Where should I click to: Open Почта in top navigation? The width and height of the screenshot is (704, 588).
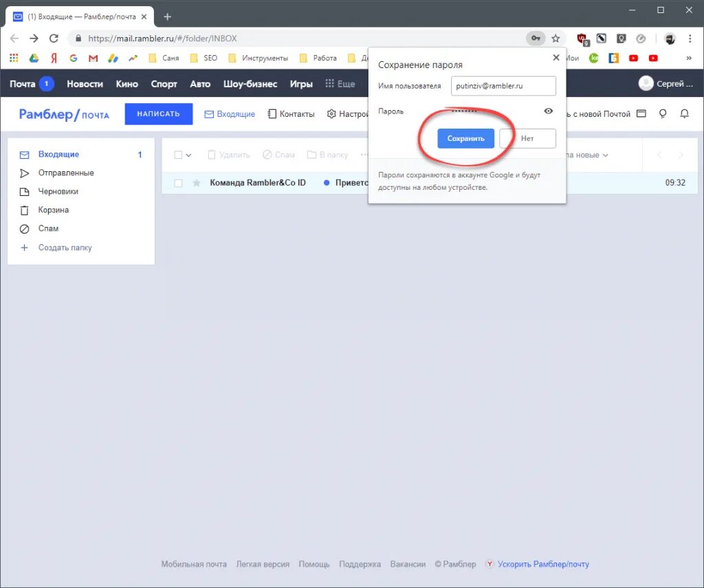pos(23,83)
